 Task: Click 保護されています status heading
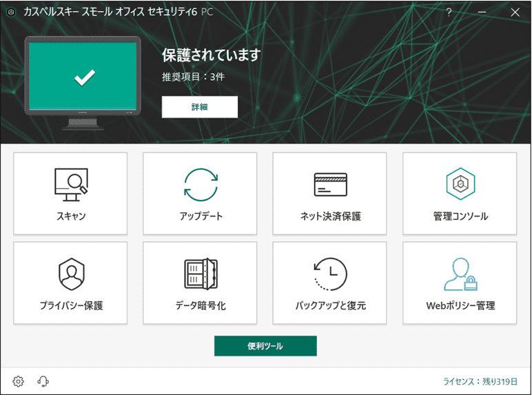[211, 55]
